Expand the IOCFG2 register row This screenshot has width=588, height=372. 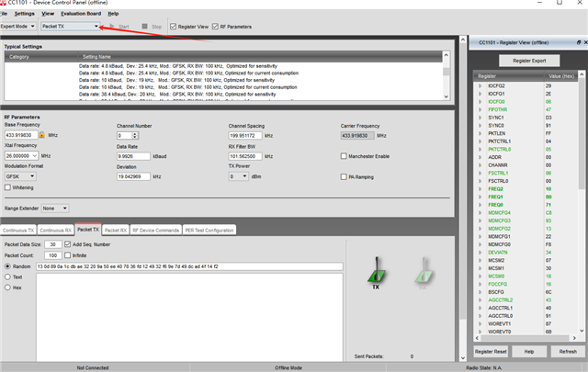point(480,85)
